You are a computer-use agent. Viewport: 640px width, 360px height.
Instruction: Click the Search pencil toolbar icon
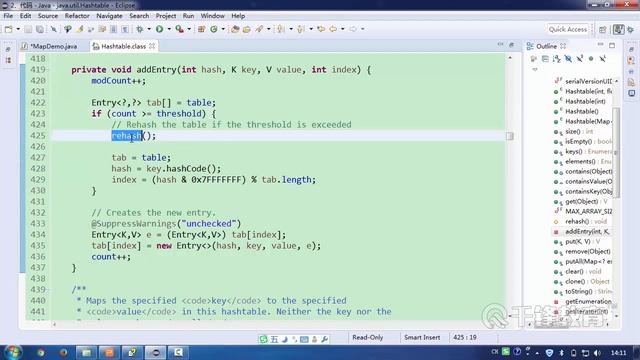[259, 29]
